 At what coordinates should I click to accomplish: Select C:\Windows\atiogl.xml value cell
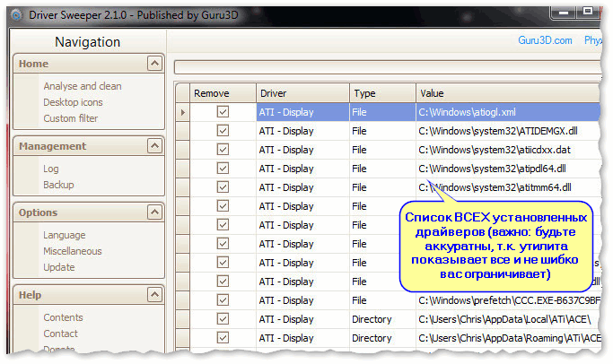coord(508,112)
